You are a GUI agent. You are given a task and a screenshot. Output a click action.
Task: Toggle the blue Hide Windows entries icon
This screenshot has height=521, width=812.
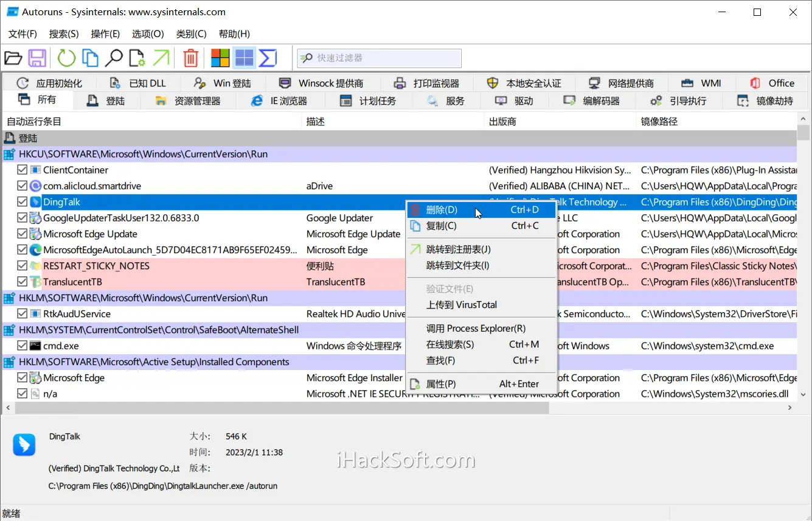(244, 58)
